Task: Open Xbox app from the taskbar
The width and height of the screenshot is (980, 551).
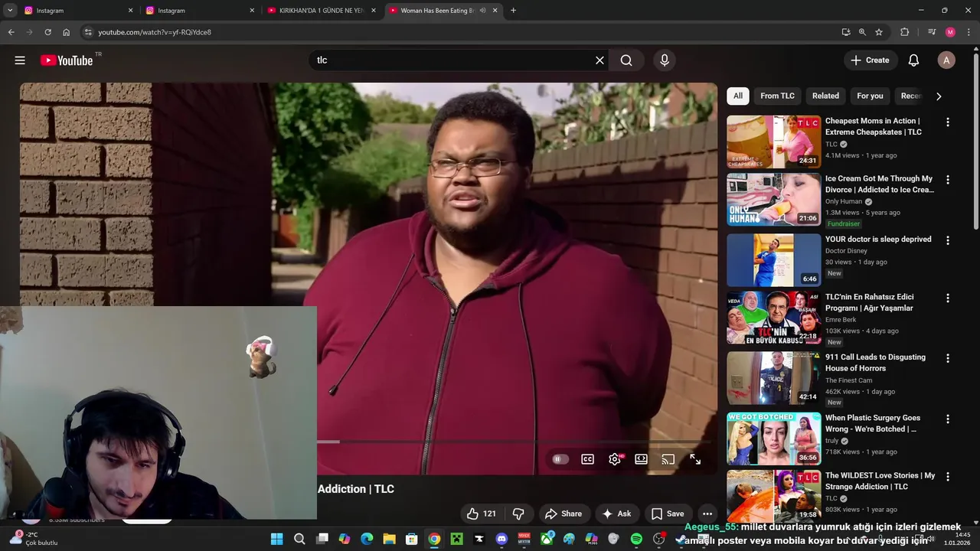Action: pyautogui.click(x=547, y=539)
